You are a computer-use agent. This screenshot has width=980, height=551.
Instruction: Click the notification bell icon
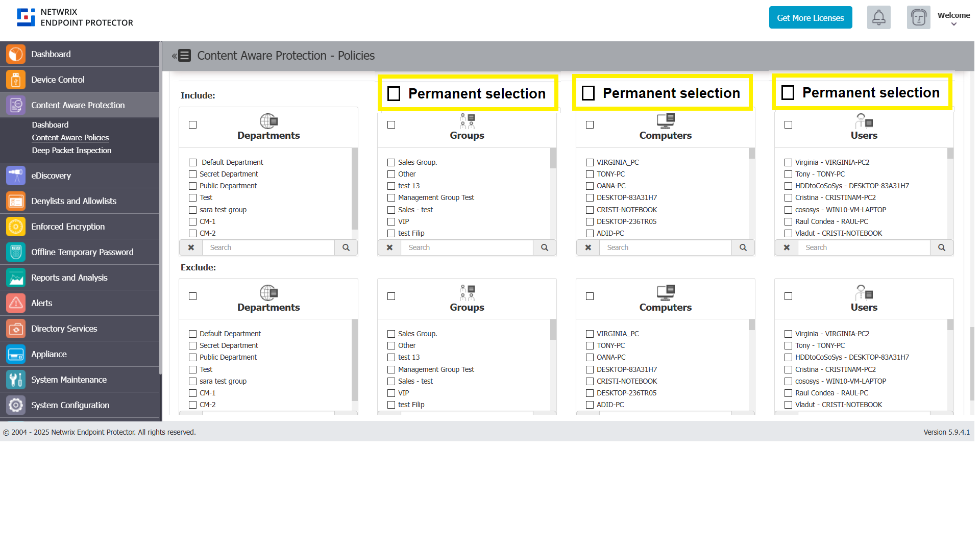click(x=878, y=18)
